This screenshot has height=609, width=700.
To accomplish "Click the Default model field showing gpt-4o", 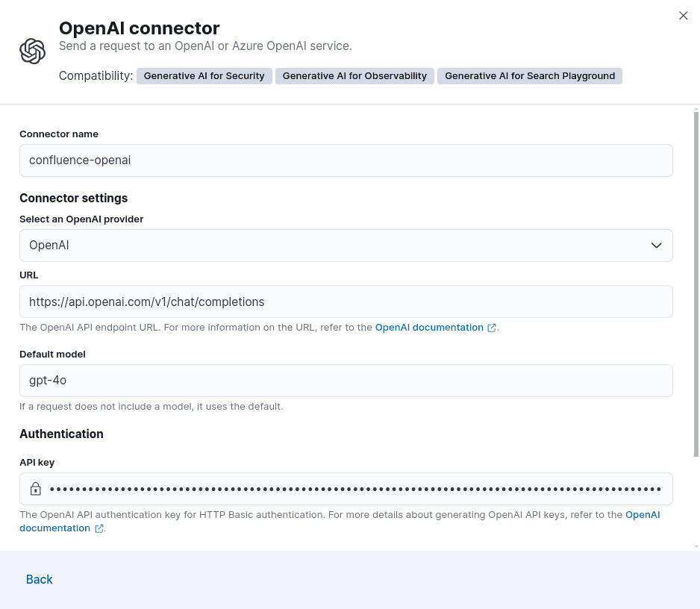I will click(346, 381).
